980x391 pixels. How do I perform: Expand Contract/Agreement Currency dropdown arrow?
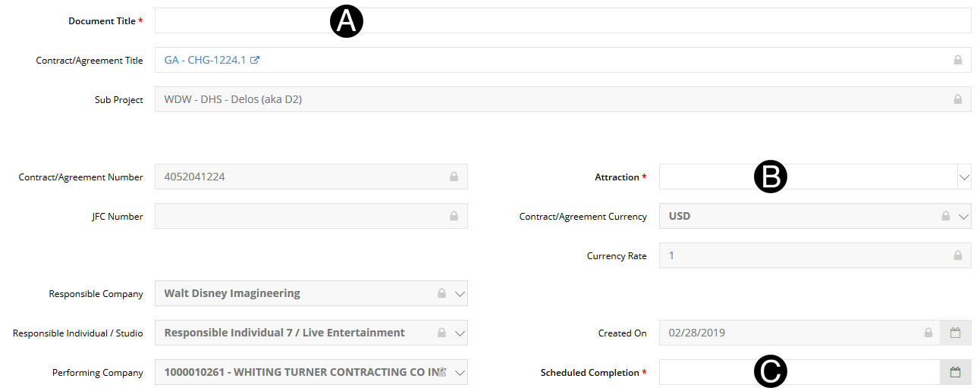click(x=964, y=217)
